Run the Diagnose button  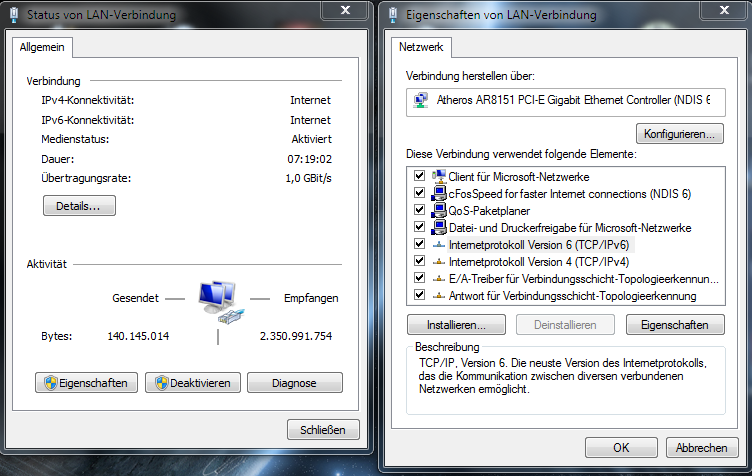click(x=294, y=383)
